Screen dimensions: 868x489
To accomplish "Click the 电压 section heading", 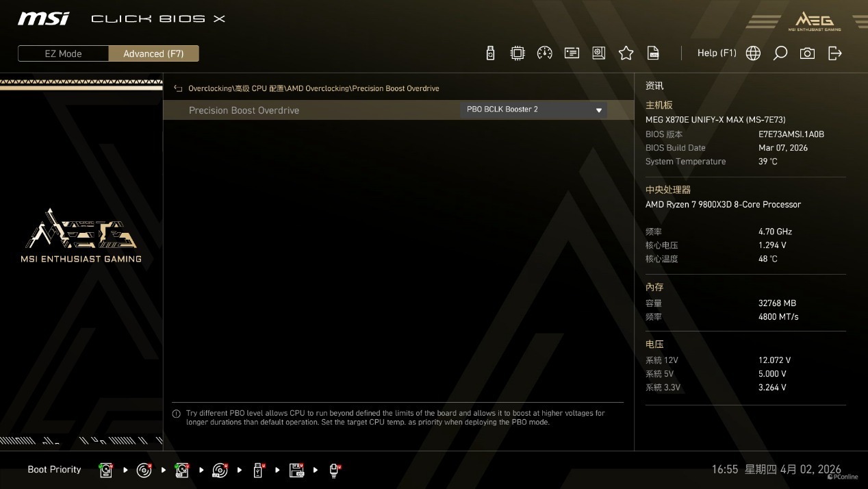I will click(x=654, y=344).
